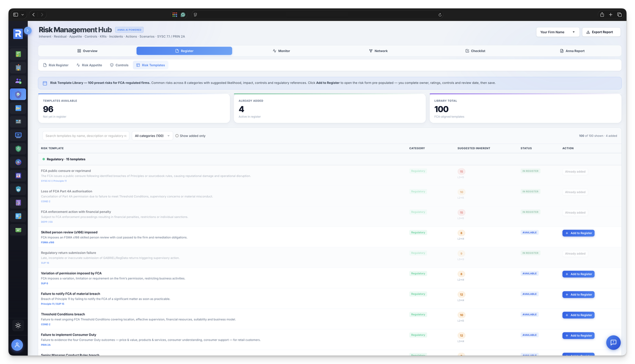Click the SUGGESTED INHERENT column header
The width and height of the screenshot is (635, 364).
point(474,148)
